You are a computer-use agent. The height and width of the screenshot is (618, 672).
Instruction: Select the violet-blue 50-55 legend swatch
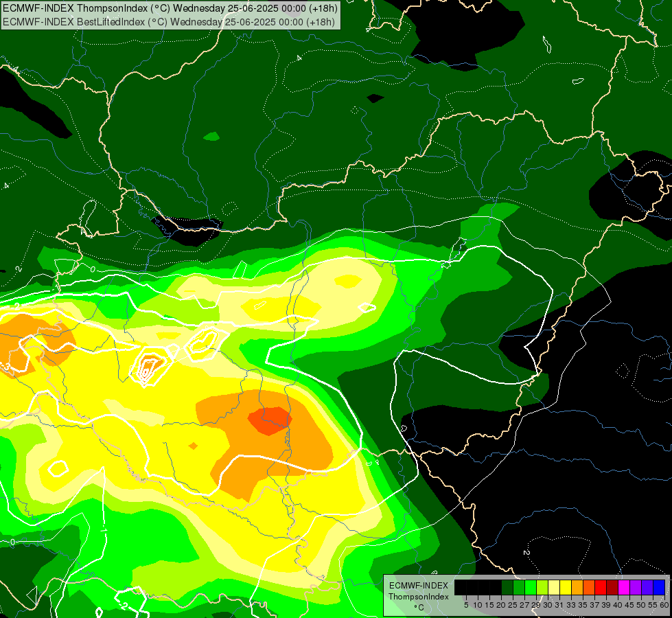647,587
